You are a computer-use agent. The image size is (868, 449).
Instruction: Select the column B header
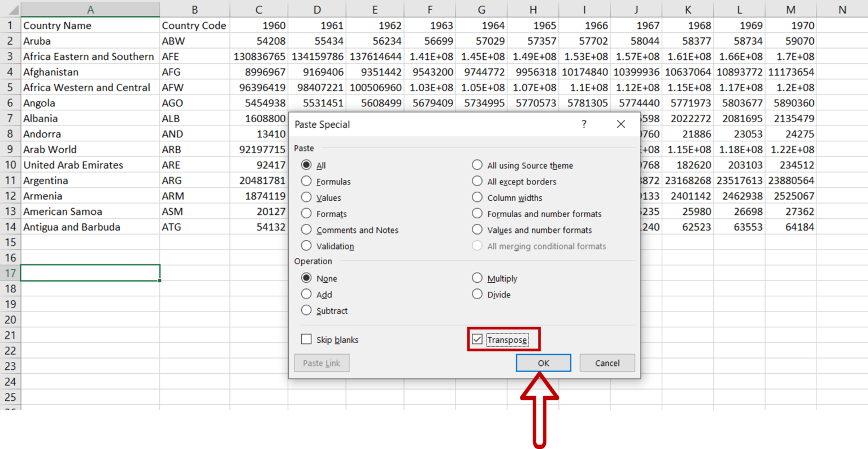194,9
